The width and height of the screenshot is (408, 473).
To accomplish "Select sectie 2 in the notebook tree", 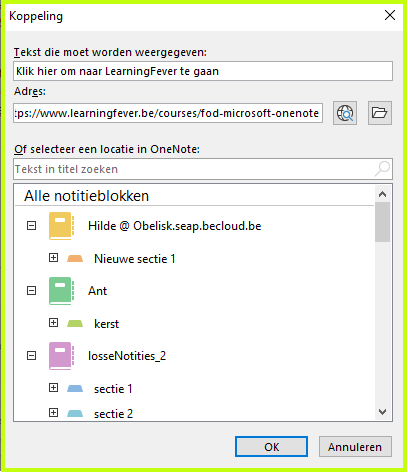I will [113, 414].
